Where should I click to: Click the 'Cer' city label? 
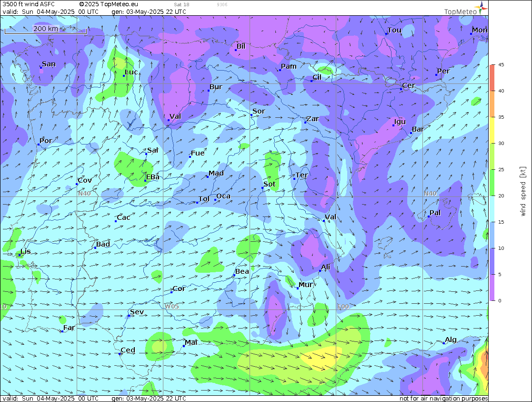click(409, 86)
